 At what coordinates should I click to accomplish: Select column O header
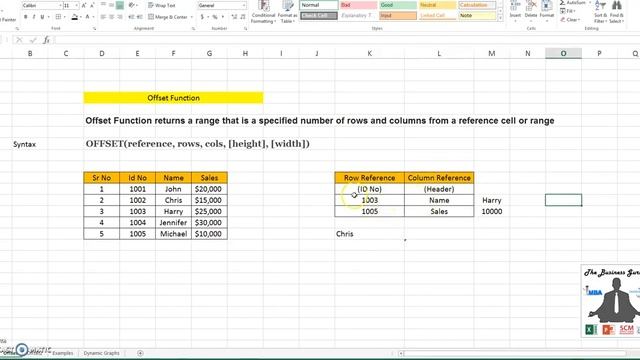click(x=563, y=53)
